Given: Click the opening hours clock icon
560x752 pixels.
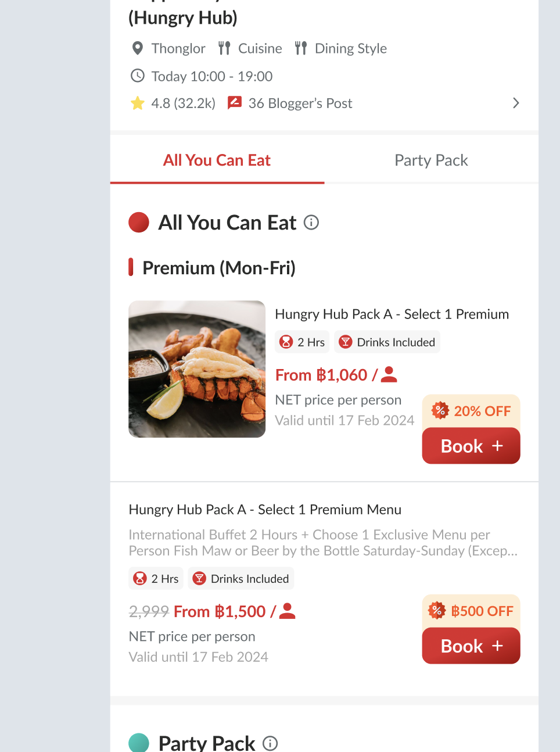Looking at the screenshot, I should click(x=138, y=76).
